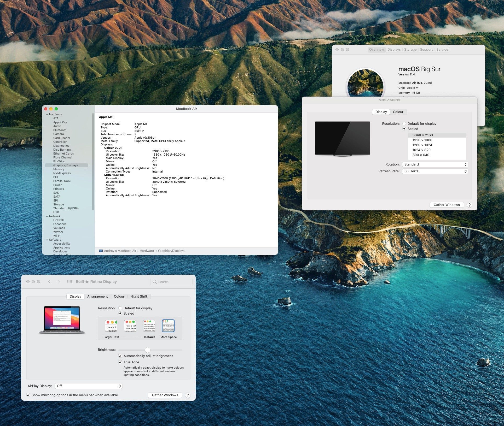Select 800 × 640 resolution in list
This screenshot has height=426, width=504.
[437, 155]
